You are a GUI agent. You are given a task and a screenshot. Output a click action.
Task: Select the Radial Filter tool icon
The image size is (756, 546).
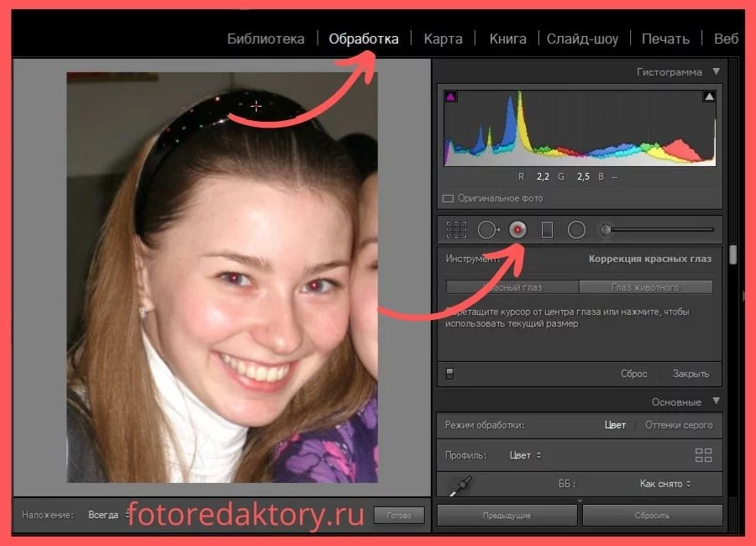(x=576, y=229)
